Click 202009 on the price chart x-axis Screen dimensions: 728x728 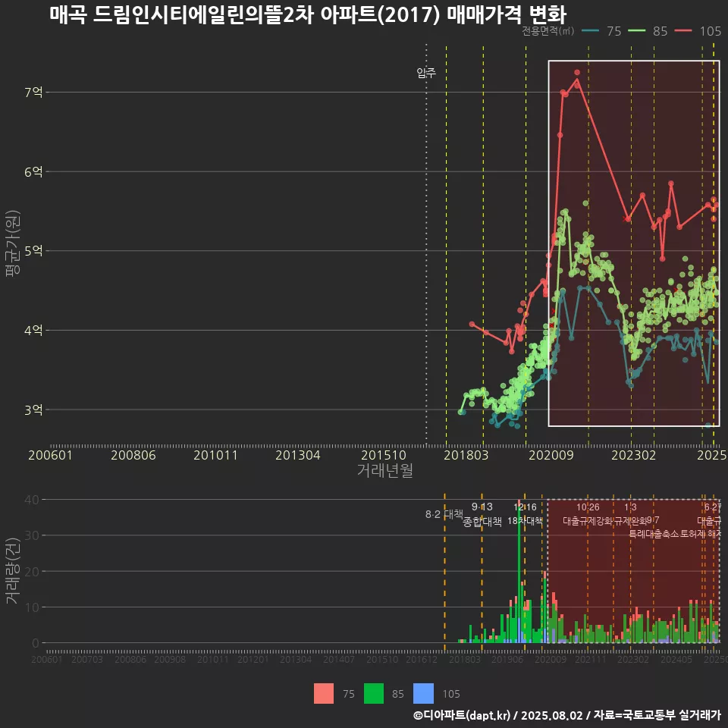point(551,455)
